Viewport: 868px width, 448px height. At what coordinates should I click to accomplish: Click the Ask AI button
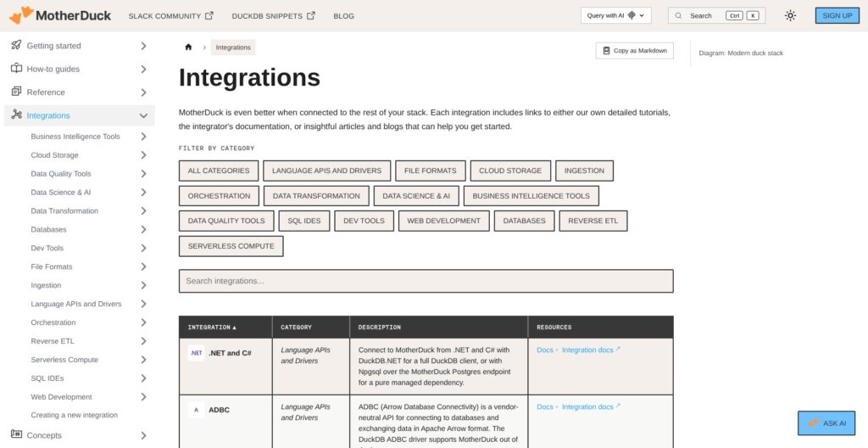pyautogui.click(x=826, y=423)
